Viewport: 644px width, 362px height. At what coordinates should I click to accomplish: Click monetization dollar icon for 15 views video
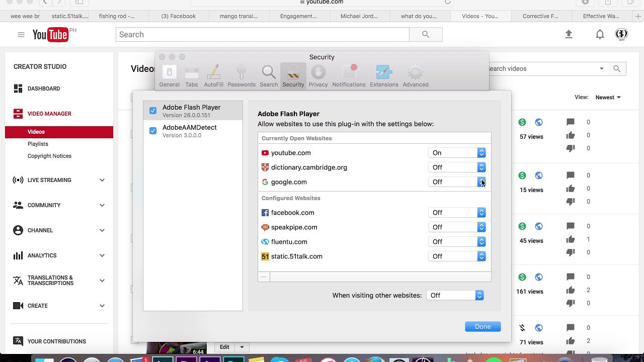[x=522, y=175]
